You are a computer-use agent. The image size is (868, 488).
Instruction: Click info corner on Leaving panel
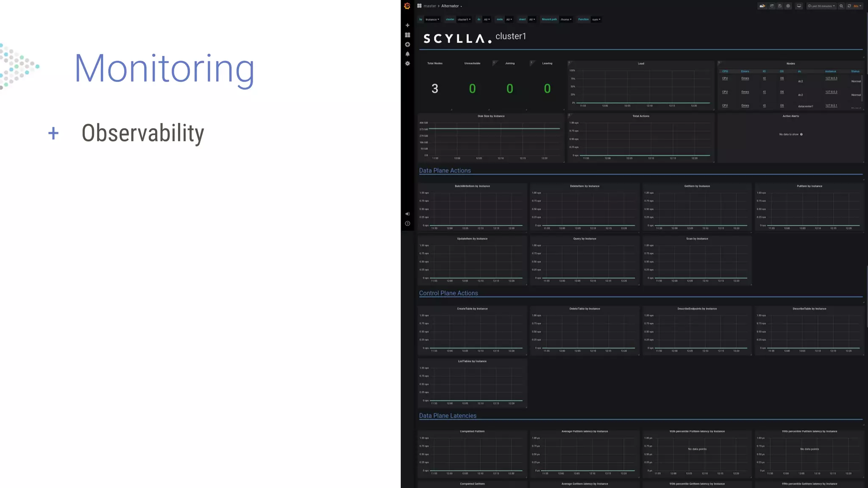pyautogui.click(x=531, y=62)
